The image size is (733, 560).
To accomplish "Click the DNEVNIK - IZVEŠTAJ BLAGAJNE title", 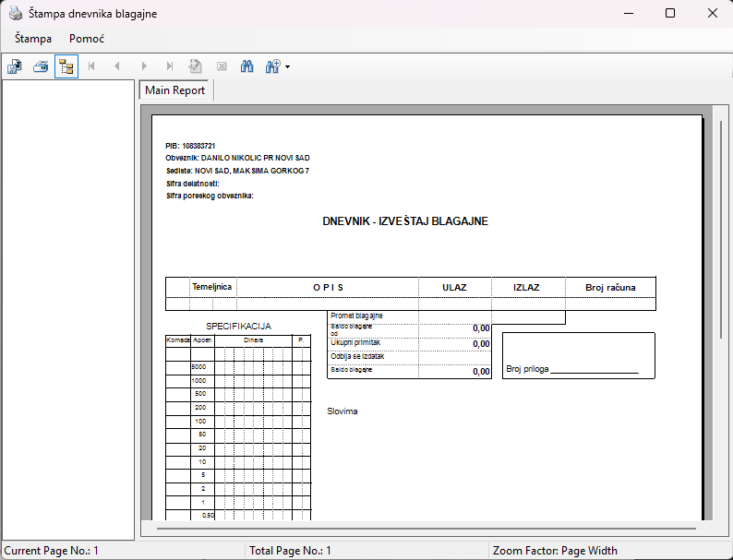I will pyautogui.click(x=405, y=221).
